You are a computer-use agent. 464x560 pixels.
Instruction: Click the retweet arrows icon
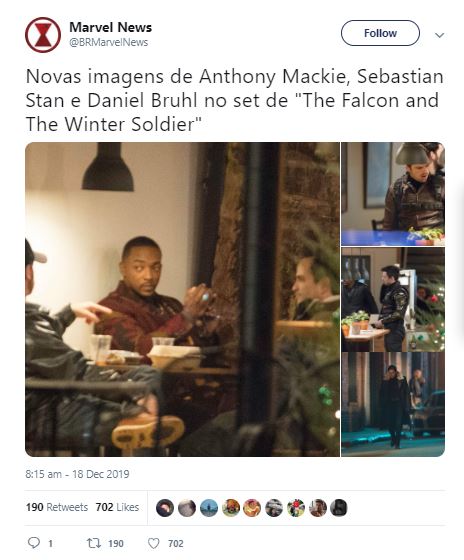[x=94, y=543]
